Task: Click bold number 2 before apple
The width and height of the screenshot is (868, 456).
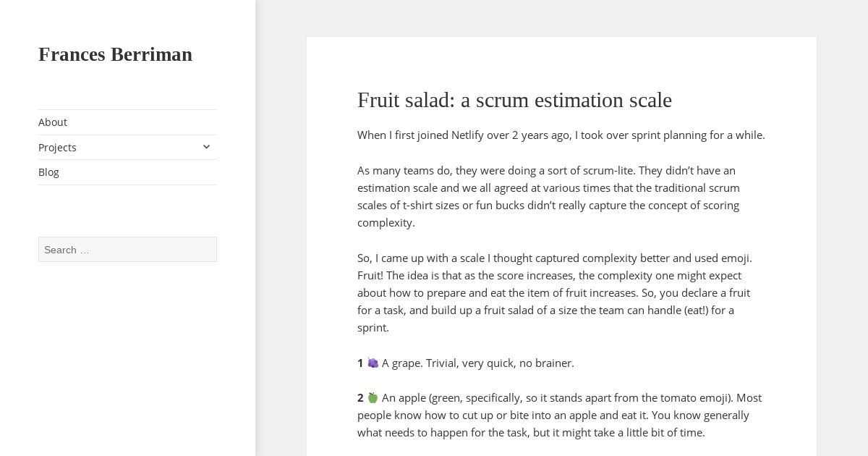Action: pyautogui.click(x=360, y=398)
